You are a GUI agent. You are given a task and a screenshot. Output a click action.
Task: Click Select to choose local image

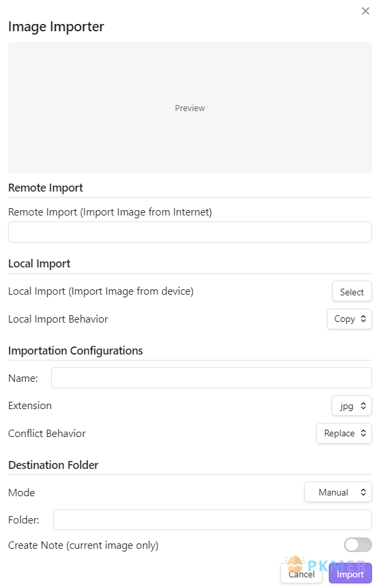pos(352,291)
